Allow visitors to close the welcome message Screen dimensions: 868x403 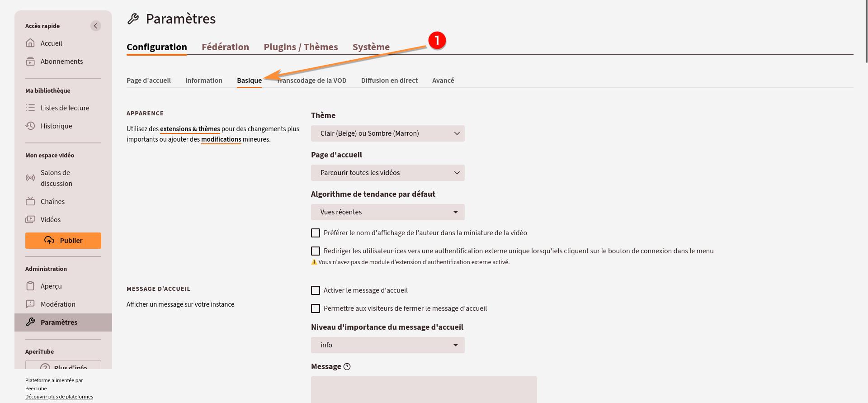(316, 308)
